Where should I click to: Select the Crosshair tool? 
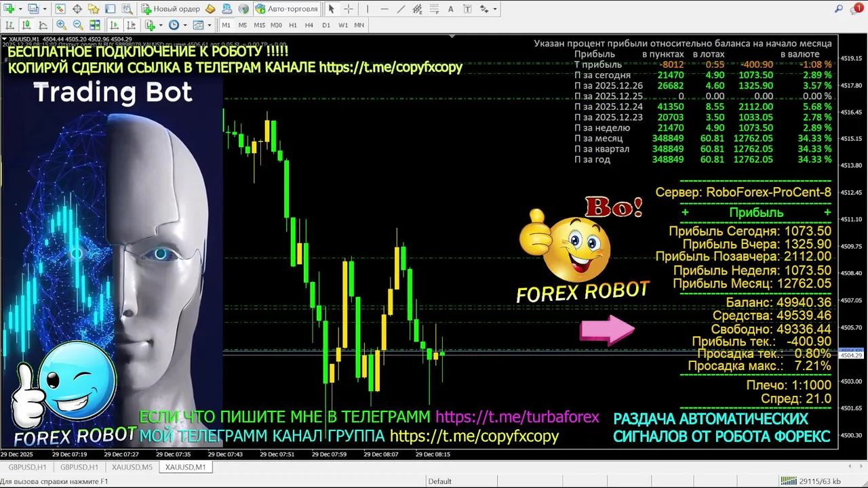tap(349, 9)
